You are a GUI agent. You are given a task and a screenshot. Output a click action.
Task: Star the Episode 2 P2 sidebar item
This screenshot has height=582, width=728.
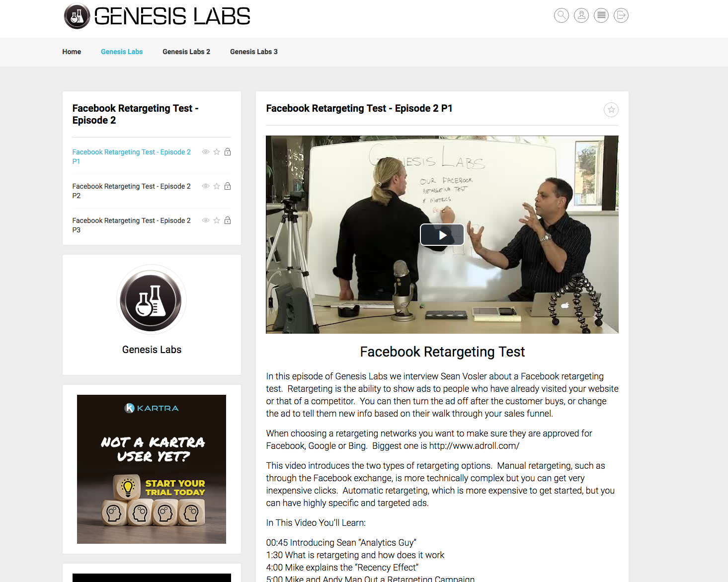tap(217, 186)
